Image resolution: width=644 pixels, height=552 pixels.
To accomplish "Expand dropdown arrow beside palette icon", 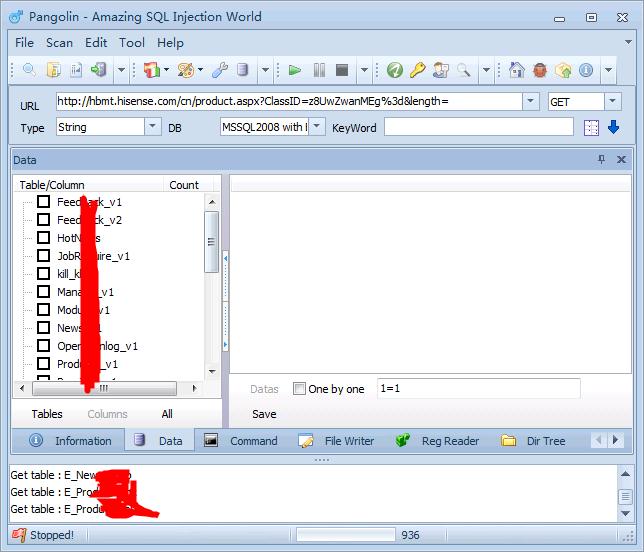I will pos(200,69).
